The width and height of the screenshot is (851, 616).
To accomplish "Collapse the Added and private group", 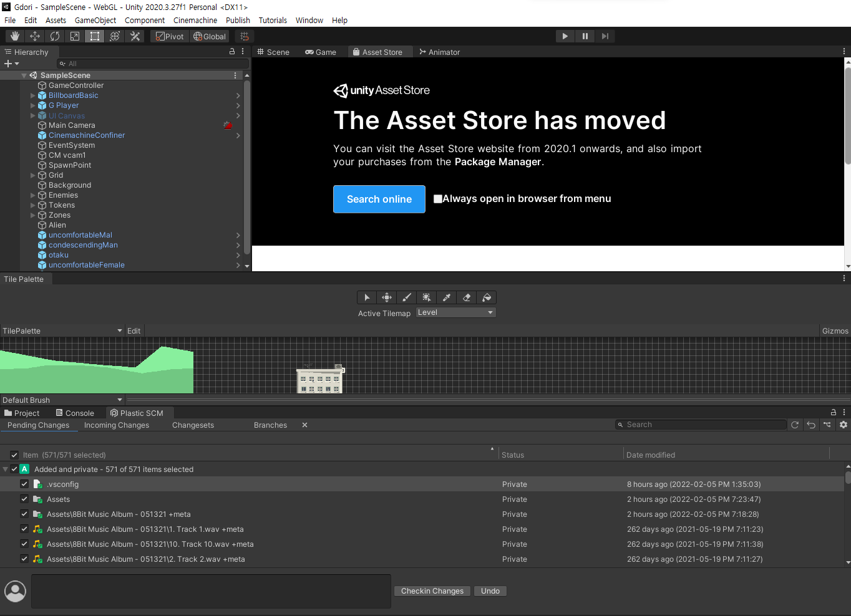I will [6, 469].
